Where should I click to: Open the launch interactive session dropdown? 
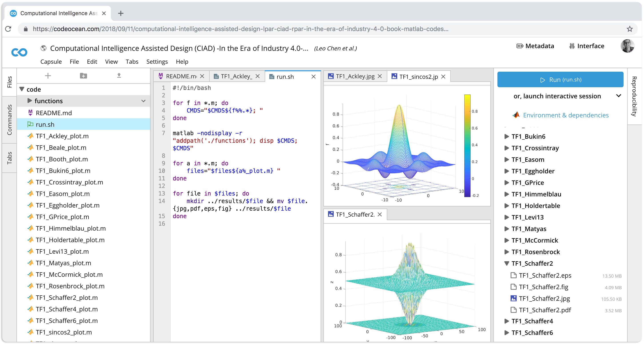click(x=619, y=96)
